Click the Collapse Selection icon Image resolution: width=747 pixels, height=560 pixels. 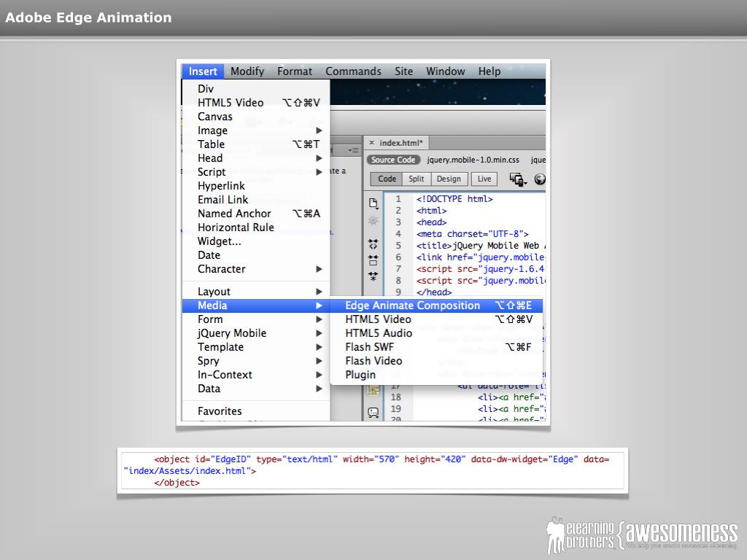point(373,260)
